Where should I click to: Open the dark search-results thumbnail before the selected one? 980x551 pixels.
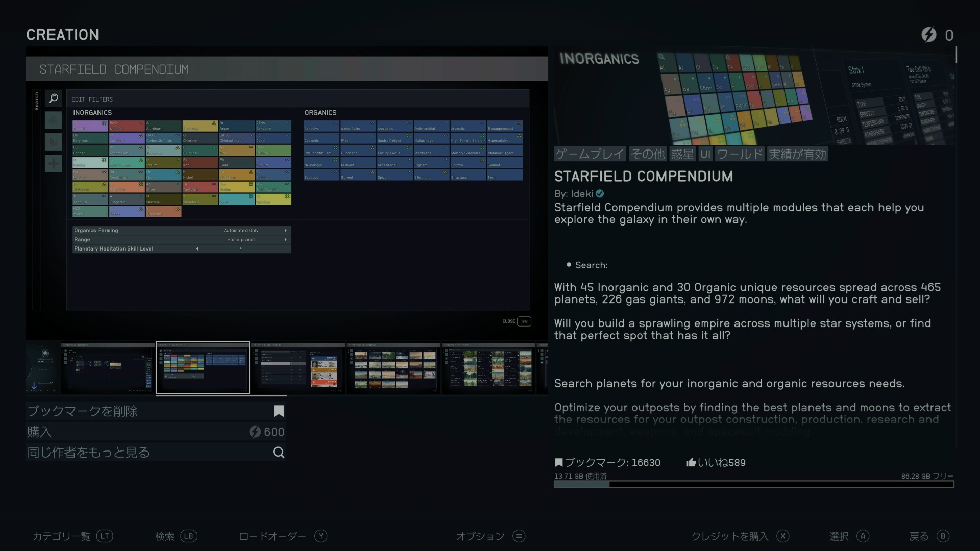(108, 368)
